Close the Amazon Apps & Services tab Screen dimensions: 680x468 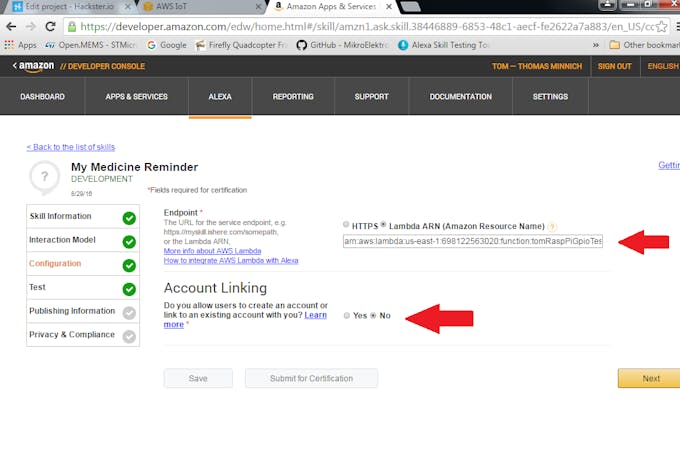pyautogui.click(x=389, y=7)
